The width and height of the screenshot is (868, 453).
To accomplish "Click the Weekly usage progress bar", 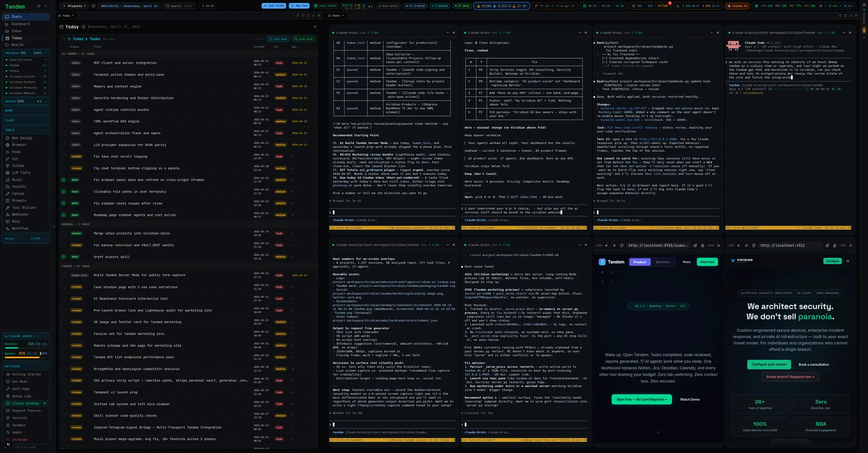I will 26,357.
